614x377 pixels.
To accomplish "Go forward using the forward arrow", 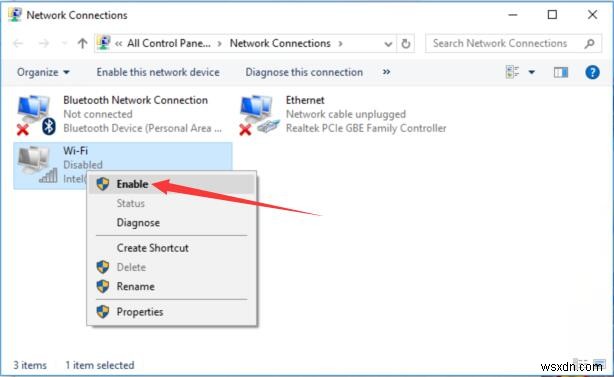I will coord(44,43).
